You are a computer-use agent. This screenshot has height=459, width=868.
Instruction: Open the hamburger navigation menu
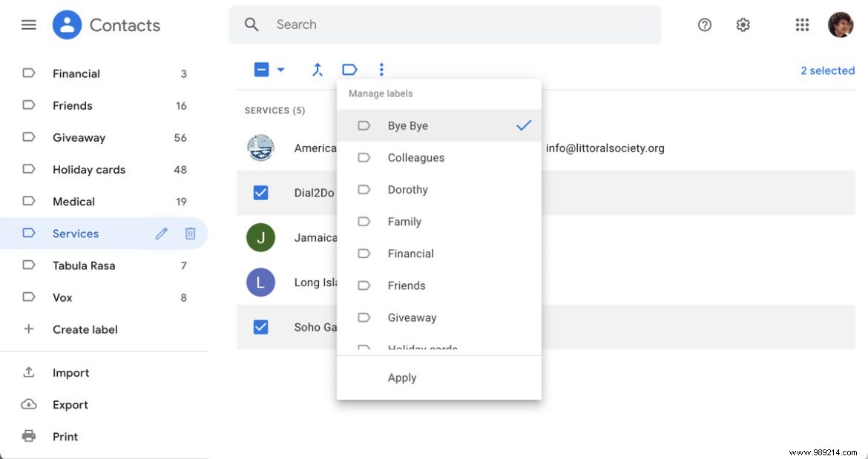28,24
